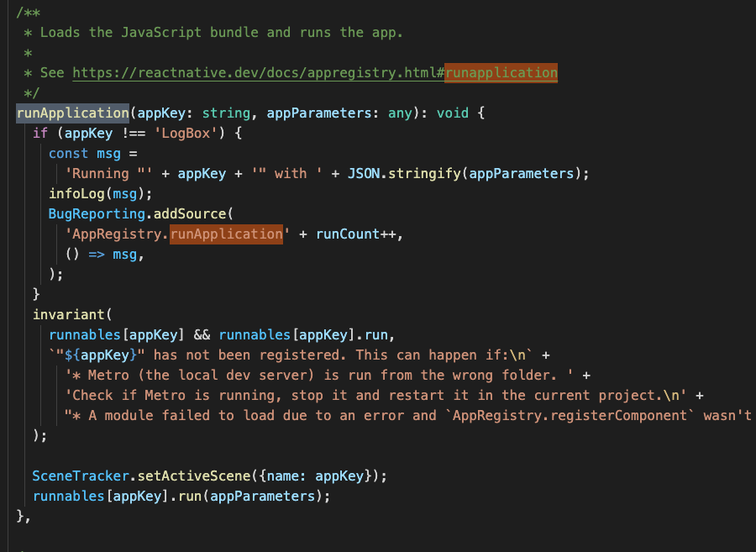Click runnables[appKey].run(appParameters) on the last line
The height and width of the screenshot is (552, 756).
(181, 496)
